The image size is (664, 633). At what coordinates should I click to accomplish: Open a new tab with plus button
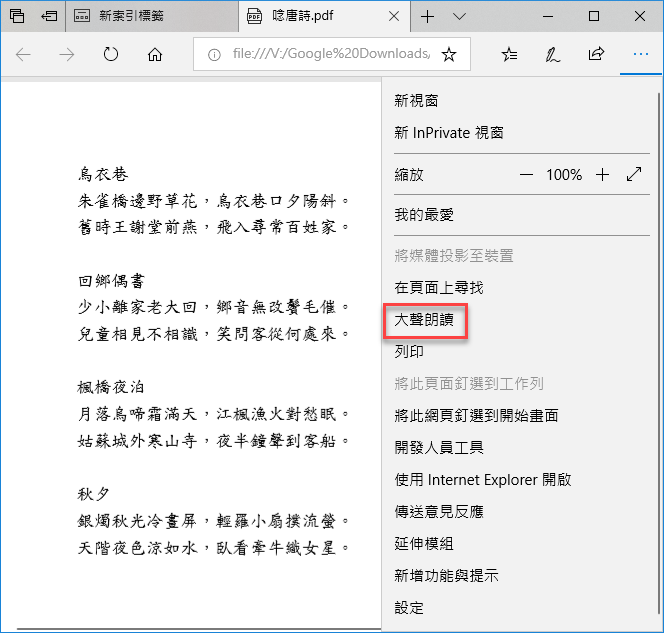427,16
